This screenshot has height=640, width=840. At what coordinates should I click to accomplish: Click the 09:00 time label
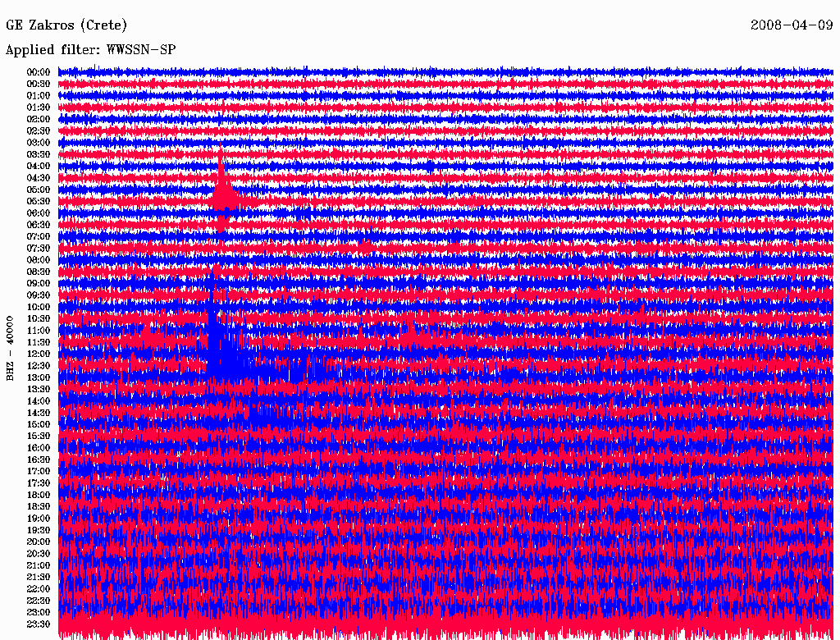pyautogui.click(x=39, y=284)
